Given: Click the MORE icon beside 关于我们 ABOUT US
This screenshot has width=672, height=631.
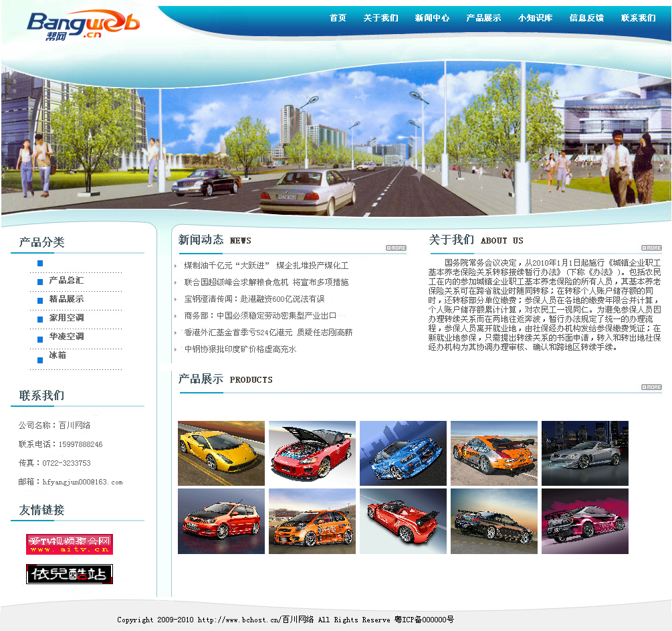Looking at the screenshot, I should click(x=651, y=248).
